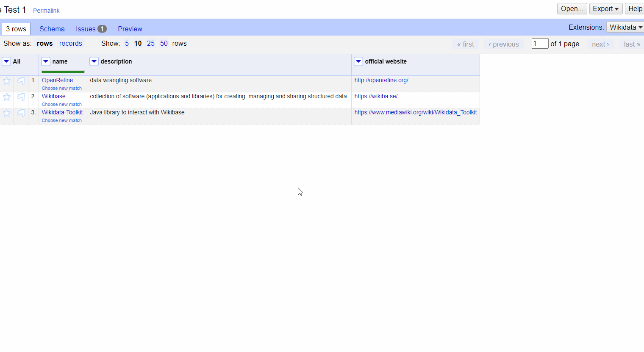Open the description column dropdown menu
This screenshot has width=644, height=352.
(x=94, y=61)
